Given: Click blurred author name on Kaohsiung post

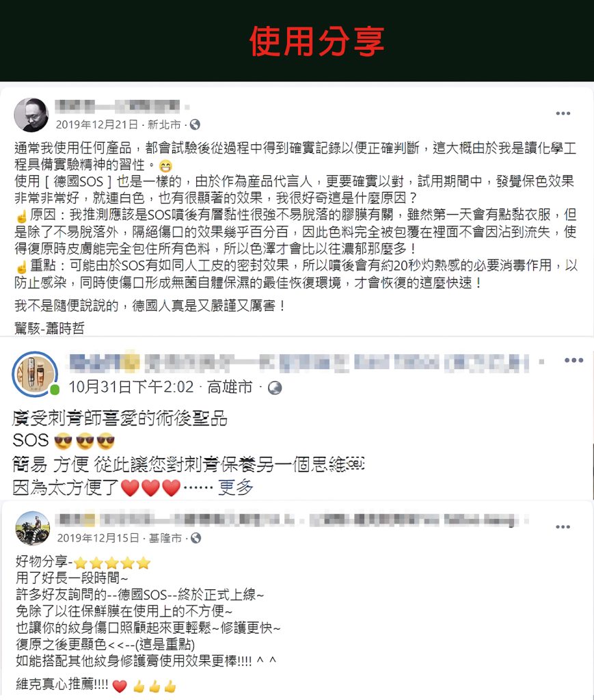Looking at the screenshot, I should [x=299, y=362].
